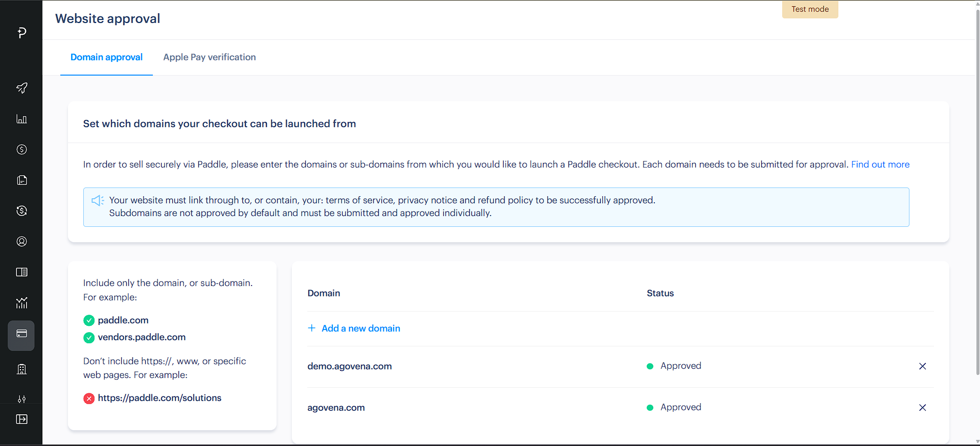Click Approved status for agovena.com
The width and height of the screenshot is (980, 446).
(x=674, y=407)
